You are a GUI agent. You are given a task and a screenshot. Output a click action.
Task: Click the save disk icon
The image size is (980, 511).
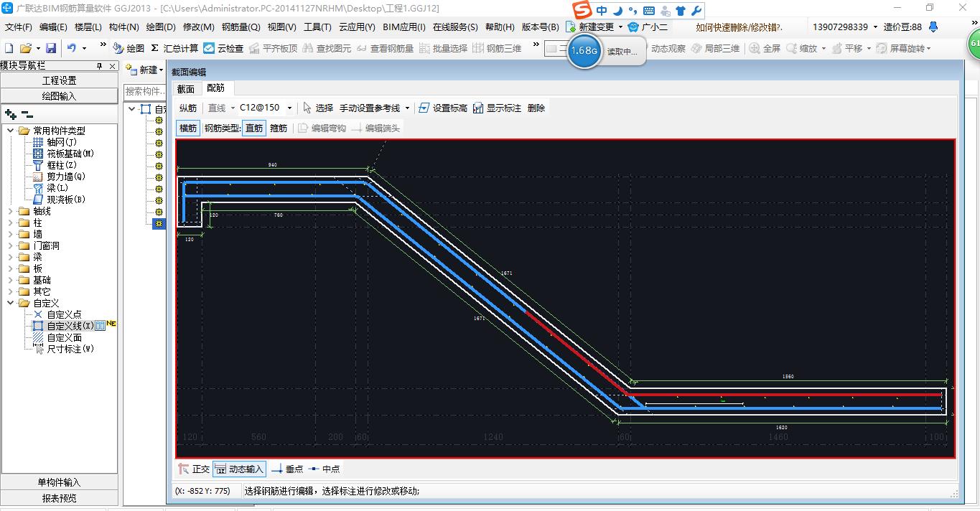point(51,48)
